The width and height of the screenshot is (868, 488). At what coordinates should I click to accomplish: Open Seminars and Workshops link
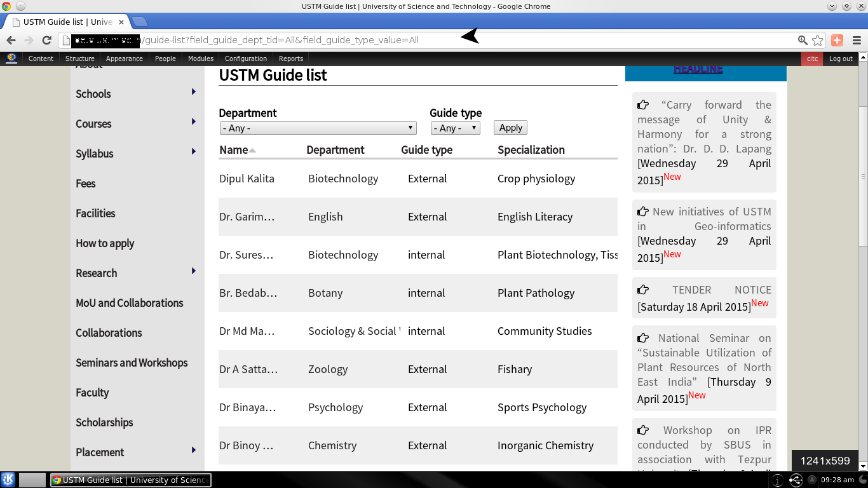132,363
